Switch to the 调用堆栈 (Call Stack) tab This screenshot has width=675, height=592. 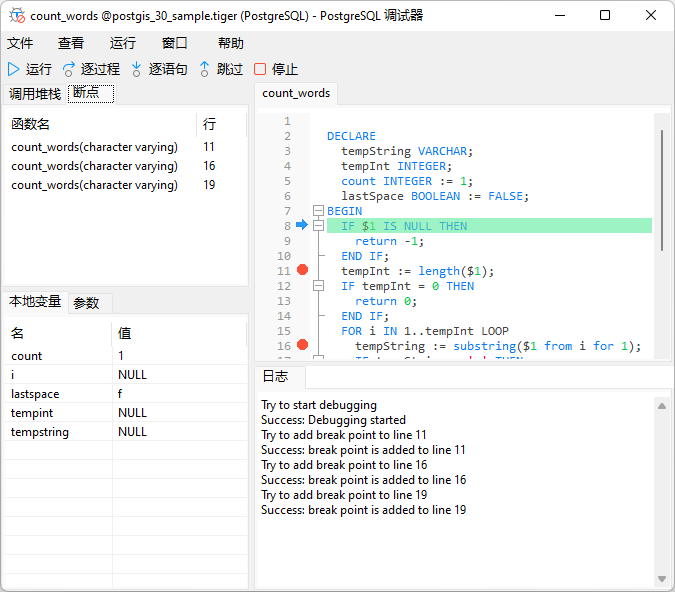[x=35, y=94]
